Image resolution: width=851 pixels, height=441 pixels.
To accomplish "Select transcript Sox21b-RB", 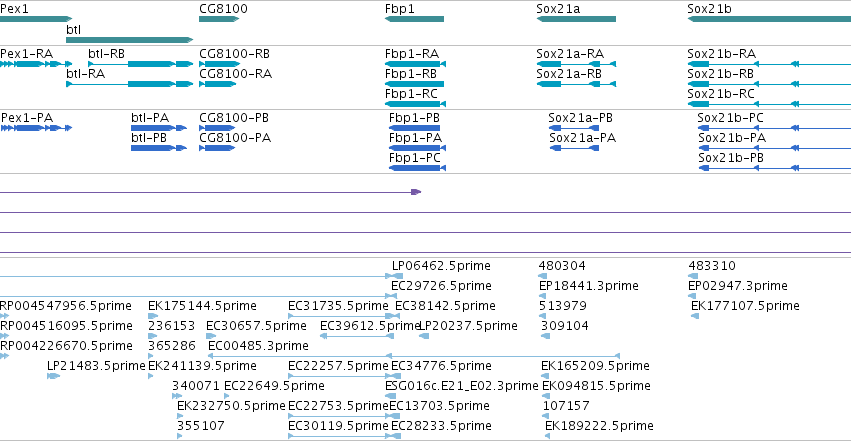I will point(769,84).
